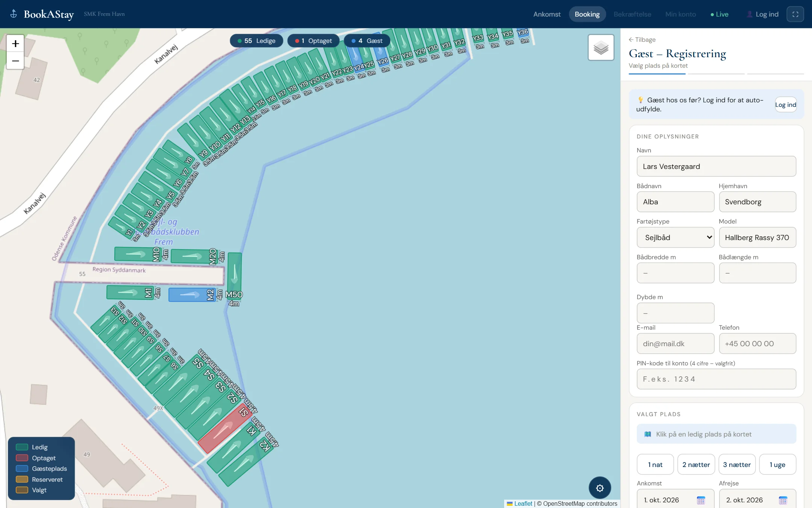Click the Telefon input field
The image size is (812, 508).
click(757, 344)
